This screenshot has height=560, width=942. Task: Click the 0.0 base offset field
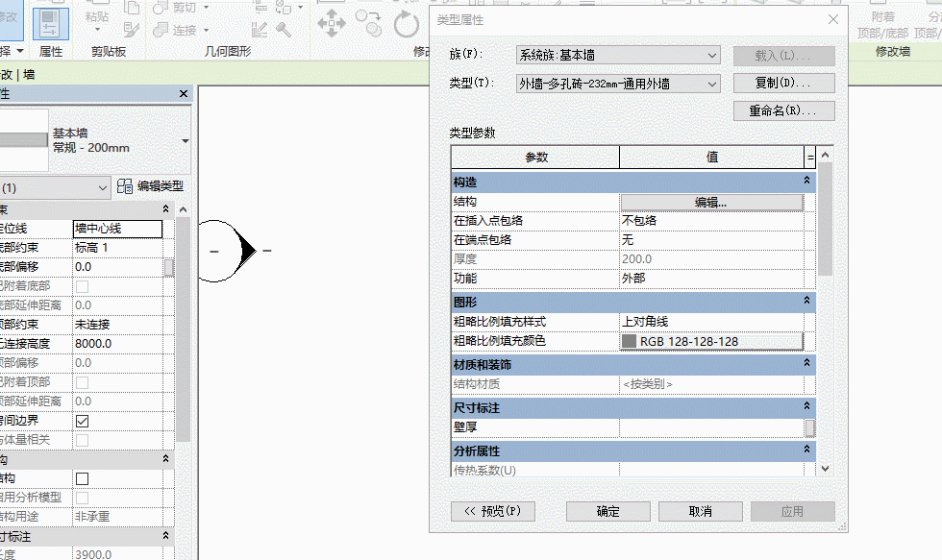click(x=117, y=267)
